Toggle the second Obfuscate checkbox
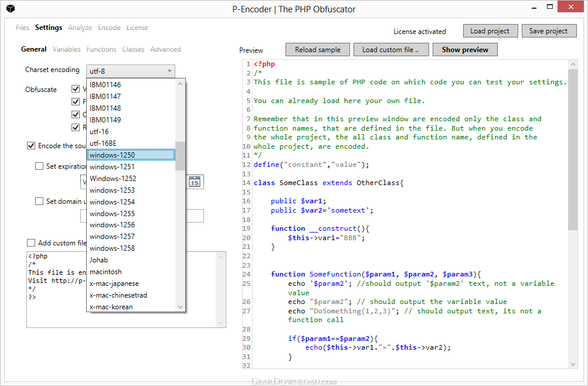 pyautogui.click(x=76, y=101)
